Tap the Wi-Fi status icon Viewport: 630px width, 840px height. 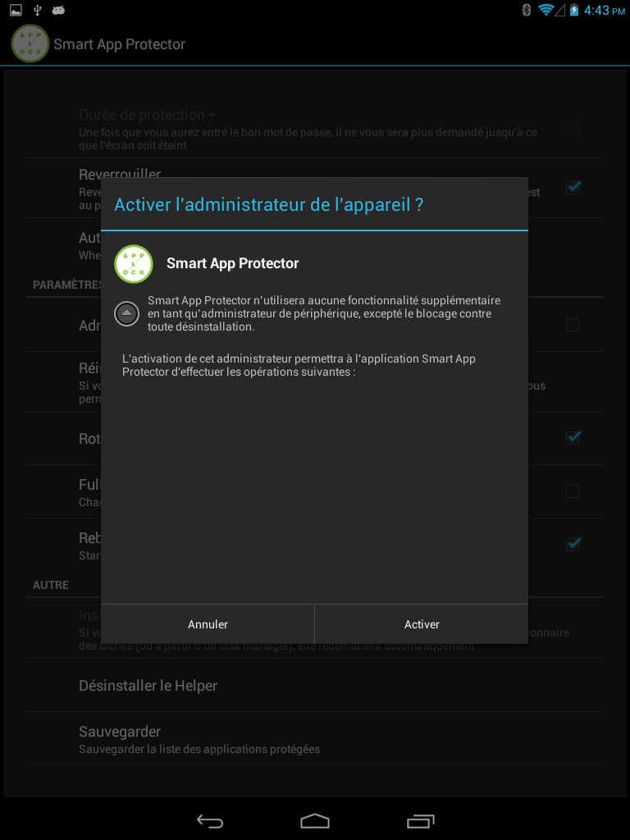(546, 10)
